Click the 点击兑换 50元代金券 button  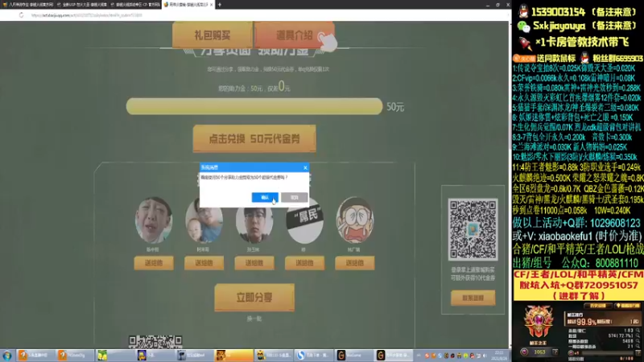pyautogui.click(x=254, y=138)
